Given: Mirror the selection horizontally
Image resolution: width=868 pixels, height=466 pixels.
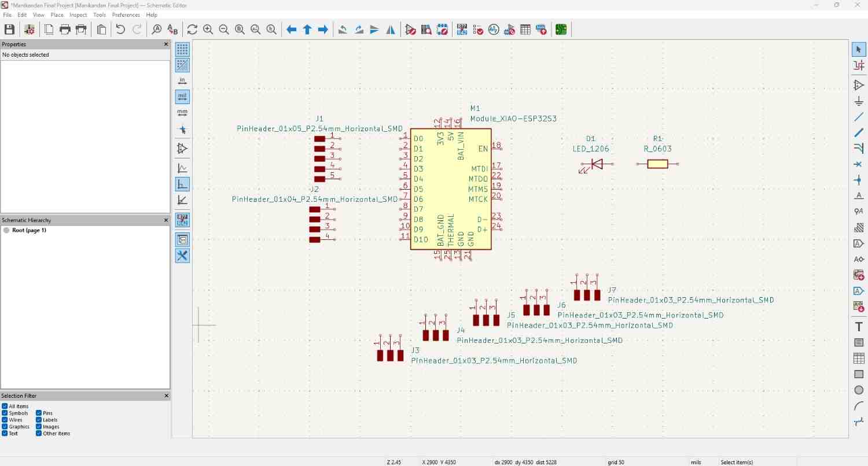Looking at the screenshot, I should tap(391, 29).
